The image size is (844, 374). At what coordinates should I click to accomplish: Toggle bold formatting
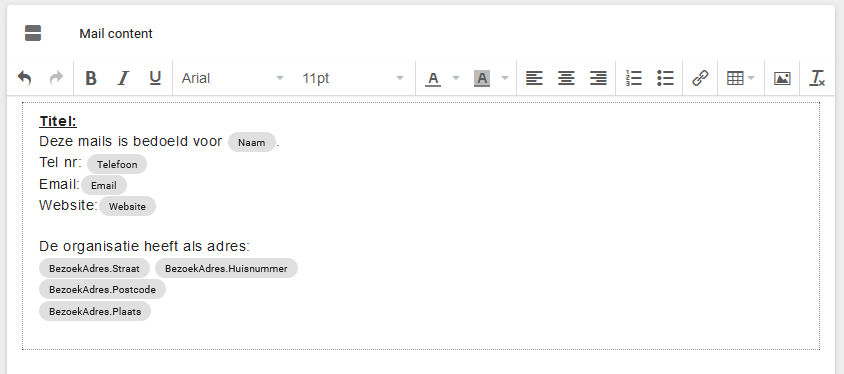(91, 79)
